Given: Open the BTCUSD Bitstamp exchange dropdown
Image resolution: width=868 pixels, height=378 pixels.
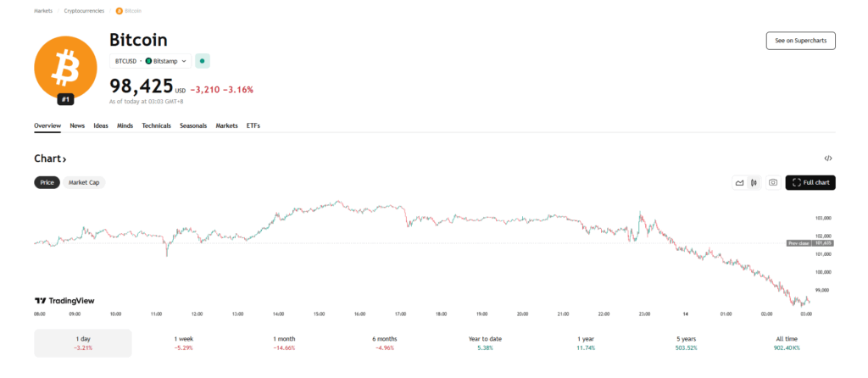Looking at the screenshot, I should click(151, 61).
